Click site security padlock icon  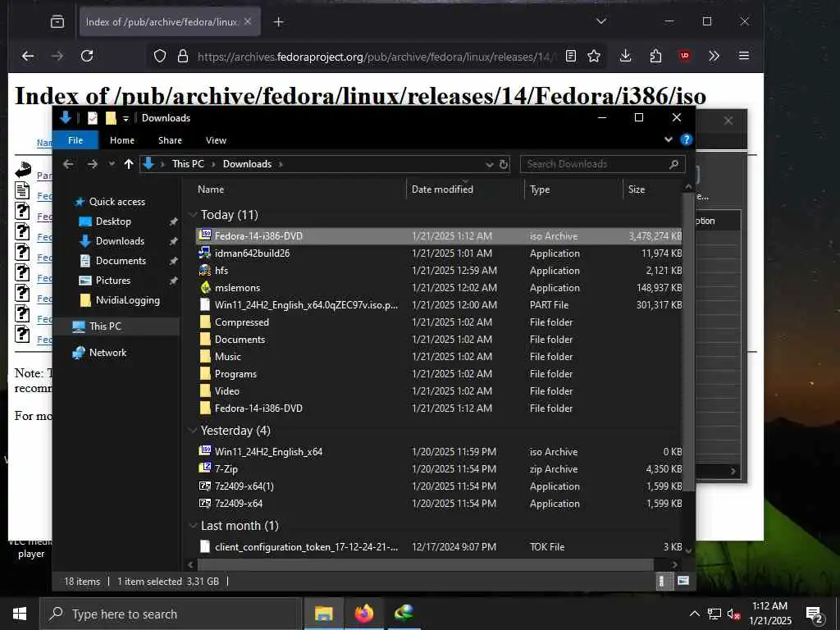tap(183, 56)
